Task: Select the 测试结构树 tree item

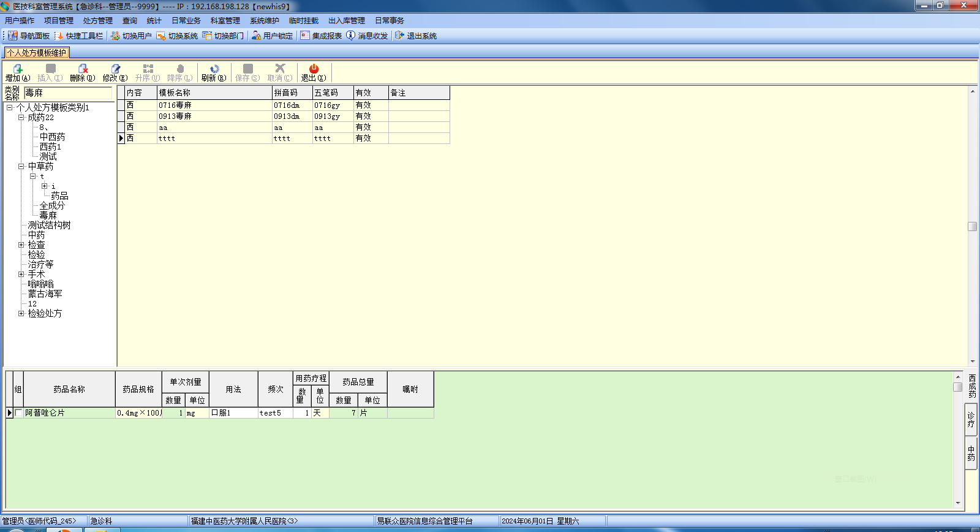Action: 49,226
